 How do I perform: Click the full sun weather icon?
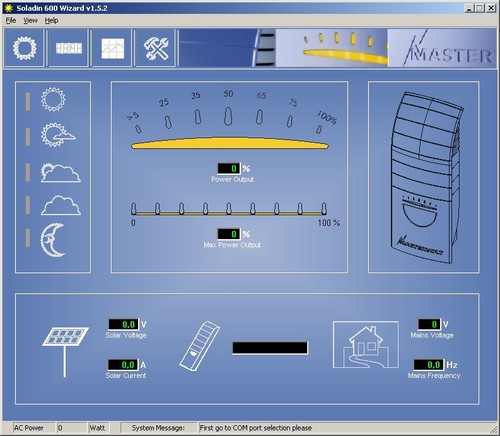pos(53,99)
